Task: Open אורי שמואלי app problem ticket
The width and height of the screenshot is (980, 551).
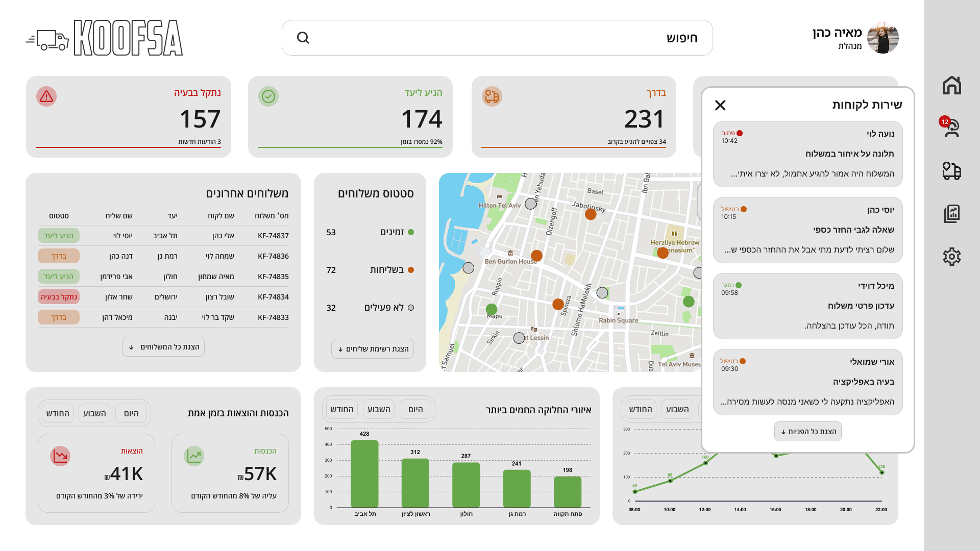Action: pos(808,382)
